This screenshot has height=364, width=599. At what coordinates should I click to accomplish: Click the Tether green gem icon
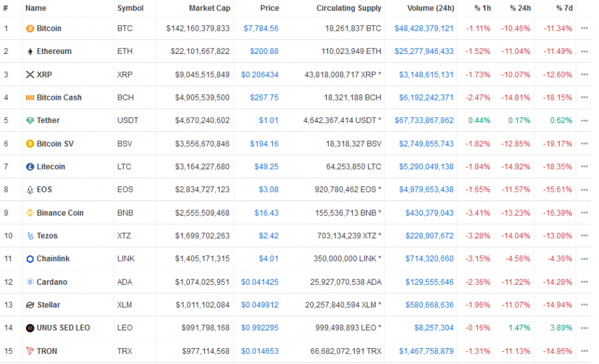click(x=30, y=120)
